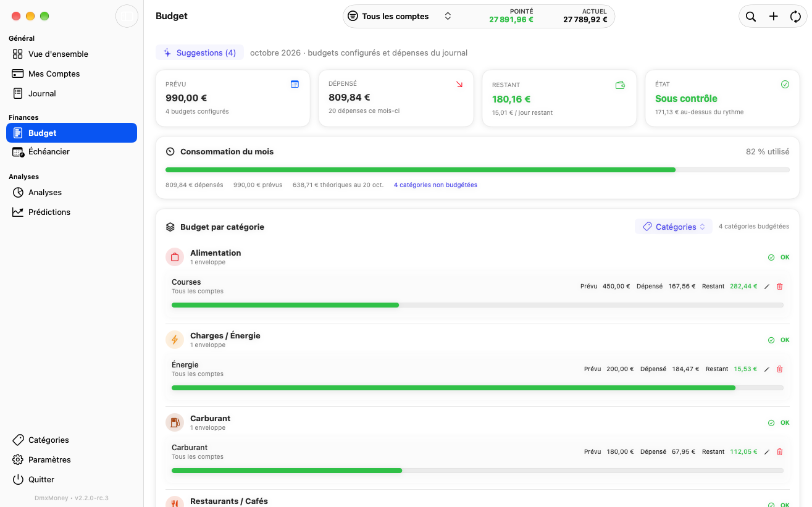Click the Carburant fuel pump icon

click(175, 422)
